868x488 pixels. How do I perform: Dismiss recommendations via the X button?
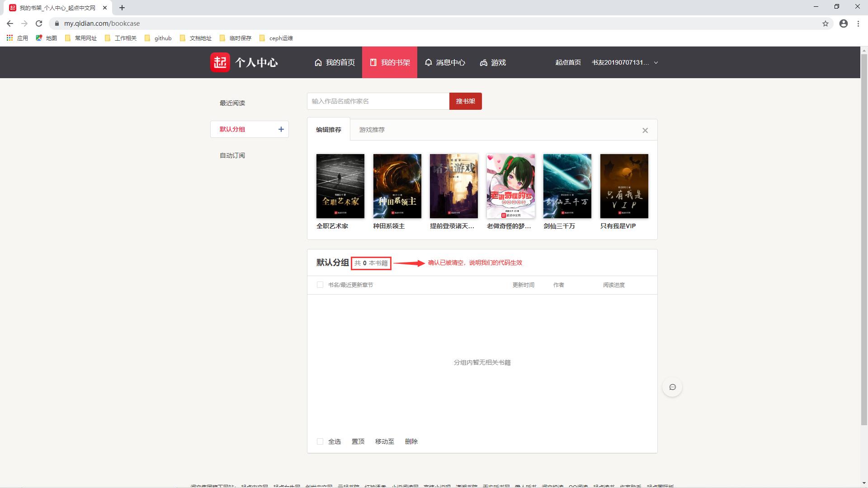tap(645, 130)
